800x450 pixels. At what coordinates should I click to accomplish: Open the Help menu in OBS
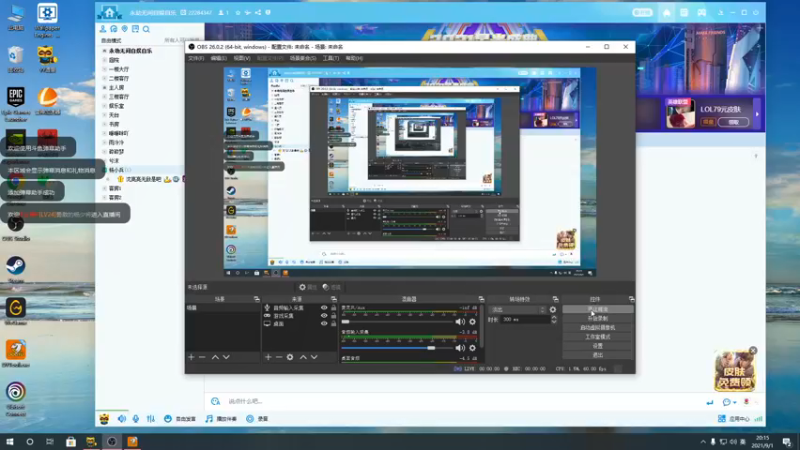pos(354,58)
